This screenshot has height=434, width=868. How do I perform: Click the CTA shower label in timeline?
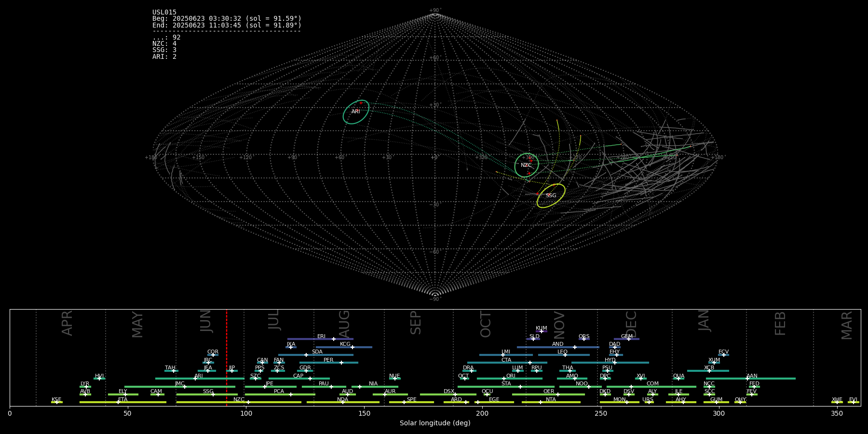506,360
